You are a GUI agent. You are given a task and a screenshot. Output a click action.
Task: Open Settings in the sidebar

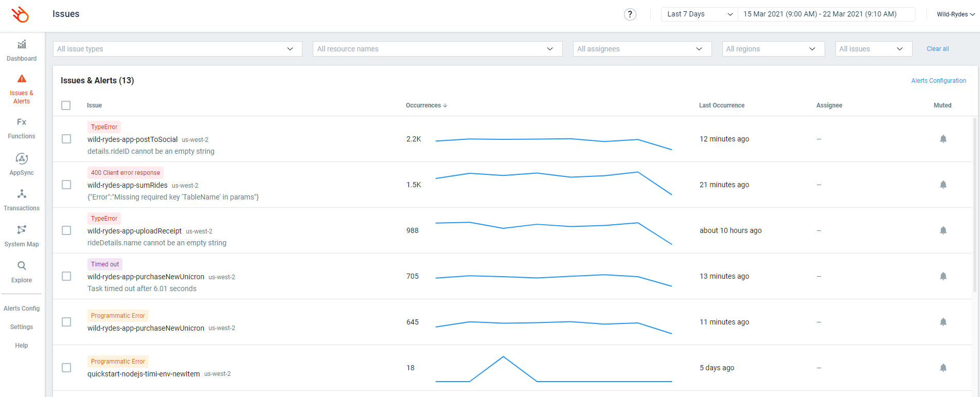(x=22, y=327)
